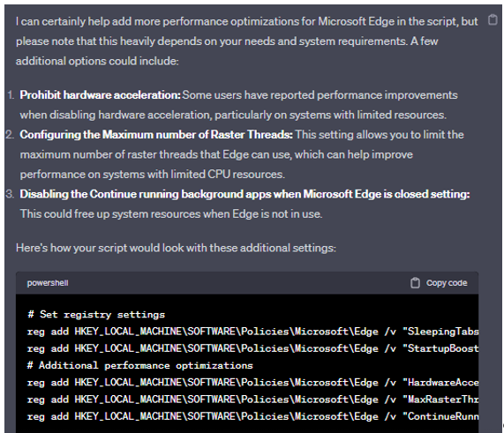Screen dimensions: 504x433
Task: Click the reg add line containing StartupBoost
Action: (x=253, y=348)
